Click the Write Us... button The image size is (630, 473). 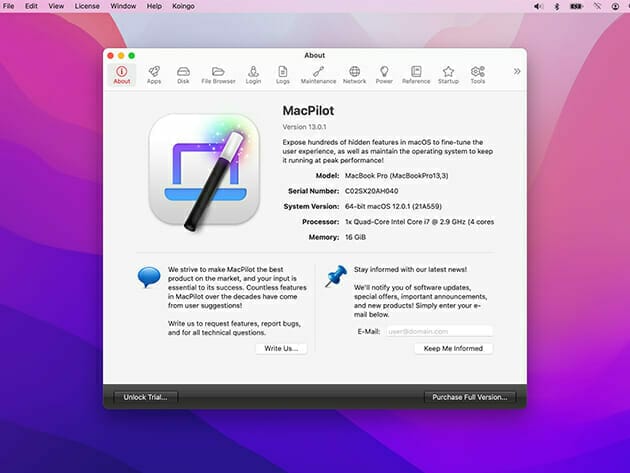[x=280, y=348]
